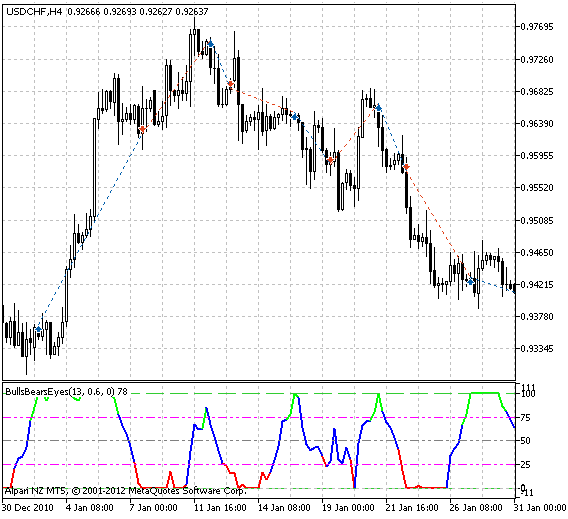The width and height of the screenshot is (568, 519).
Task: Click the 30 Dec 2010 date label
Action: coord(28,508)
